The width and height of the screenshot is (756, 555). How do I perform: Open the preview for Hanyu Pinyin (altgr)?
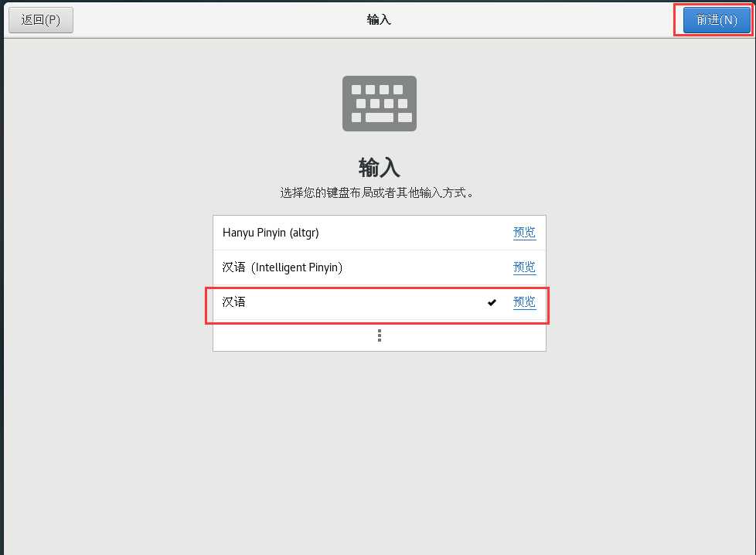tap(524, 232)
